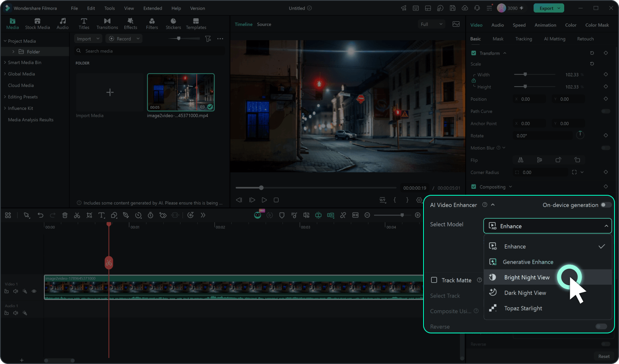Choose Topaz Starlight model

[x=548, y=308]
